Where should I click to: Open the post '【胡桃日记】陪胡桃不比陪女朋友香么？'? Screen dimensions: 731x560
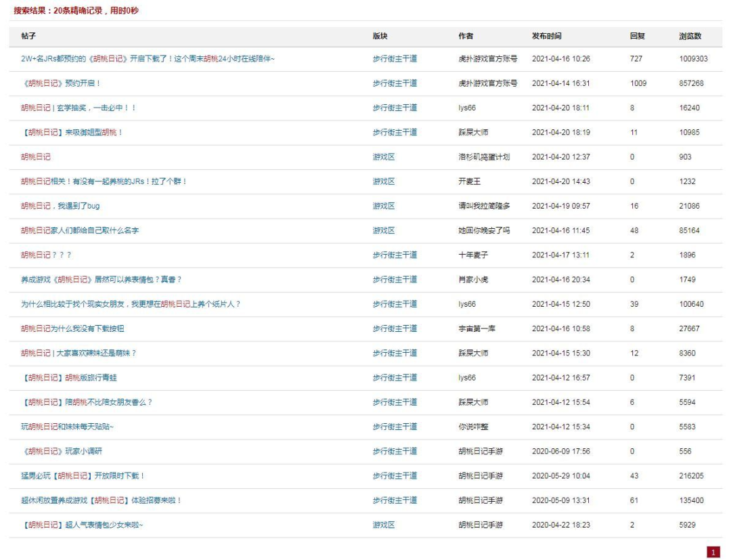click(x=87, y=402)
